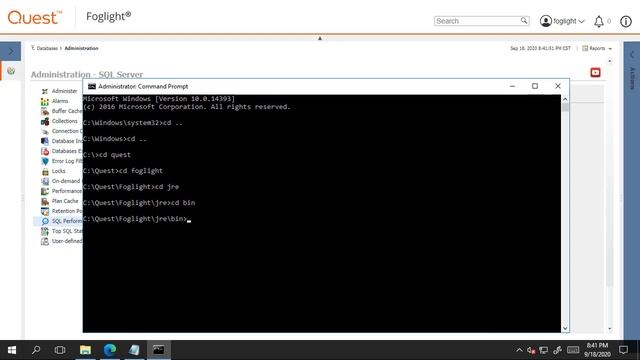Show hidden system tray icons

(519, 350)
